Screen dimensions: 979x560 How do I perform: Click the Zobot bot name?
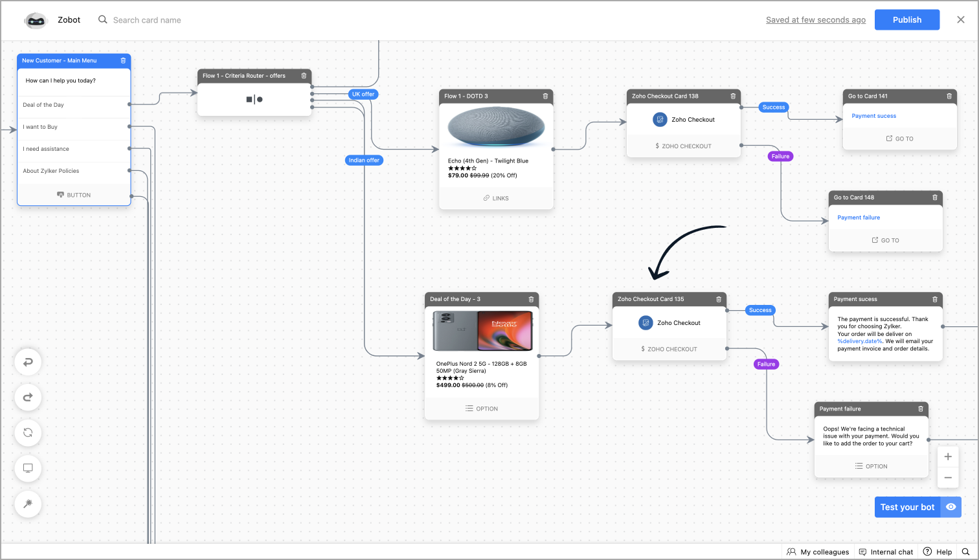(69, 20)
